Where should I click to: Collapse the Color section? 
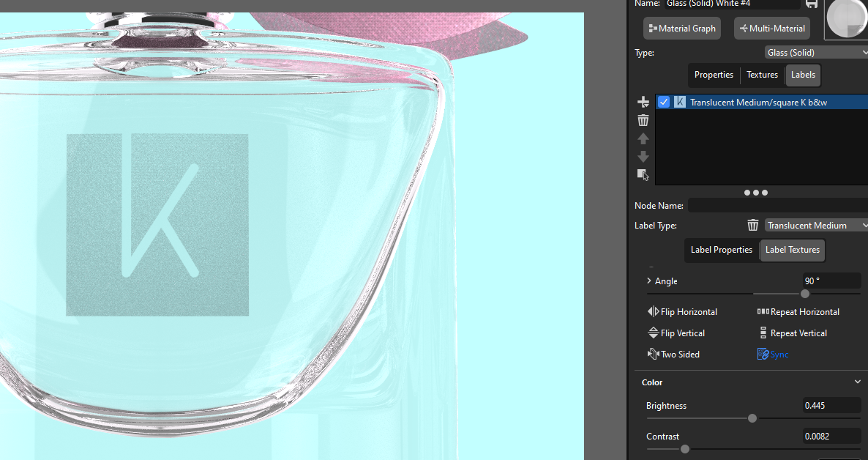tap(857, 382)
